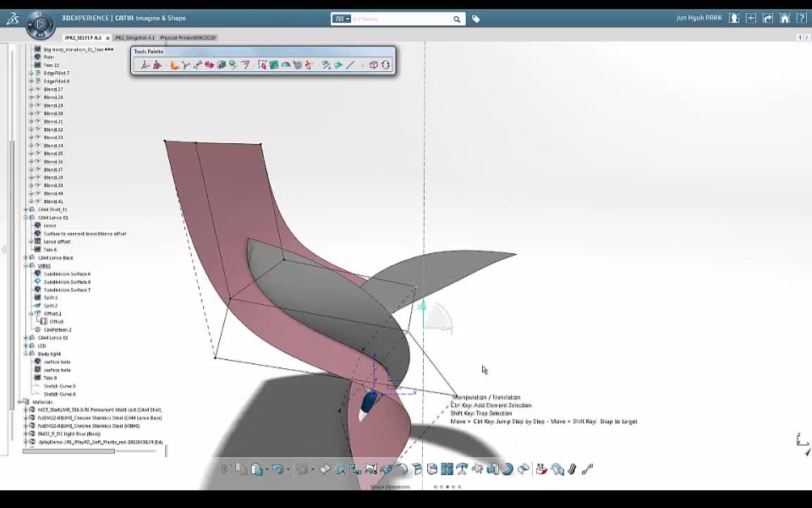The image size is (812, 508).
Task: Click the Cut scissors icon in bottom toolbar
Action: tap(227, 469)
